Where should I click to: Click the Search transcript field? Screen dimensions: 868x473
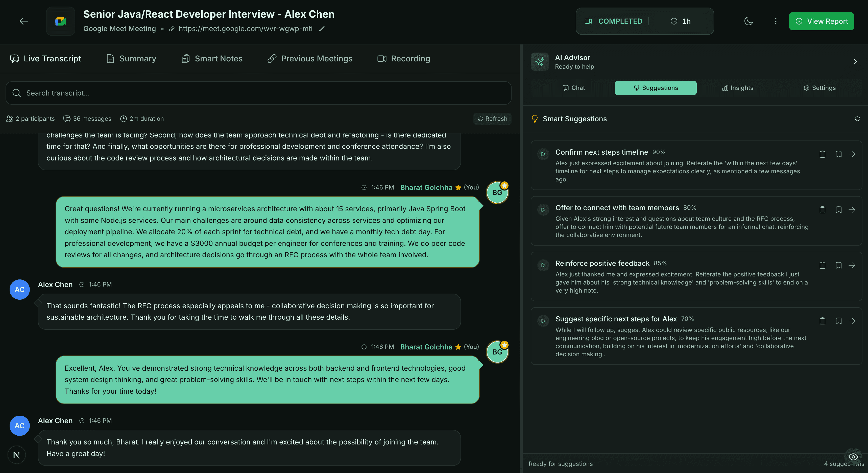(x=258, y=93)
